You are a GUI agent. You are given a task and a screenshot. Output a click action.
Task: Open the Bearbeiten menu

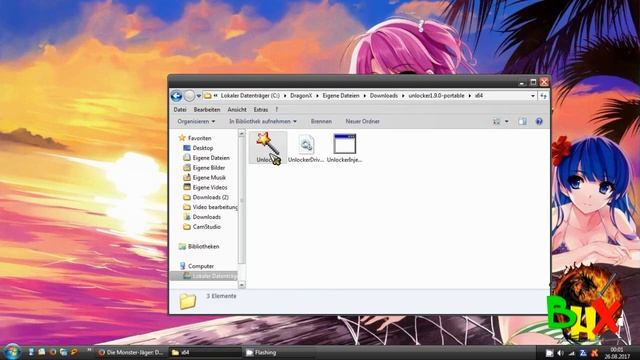pyautogui.click(x=207, y=109)
